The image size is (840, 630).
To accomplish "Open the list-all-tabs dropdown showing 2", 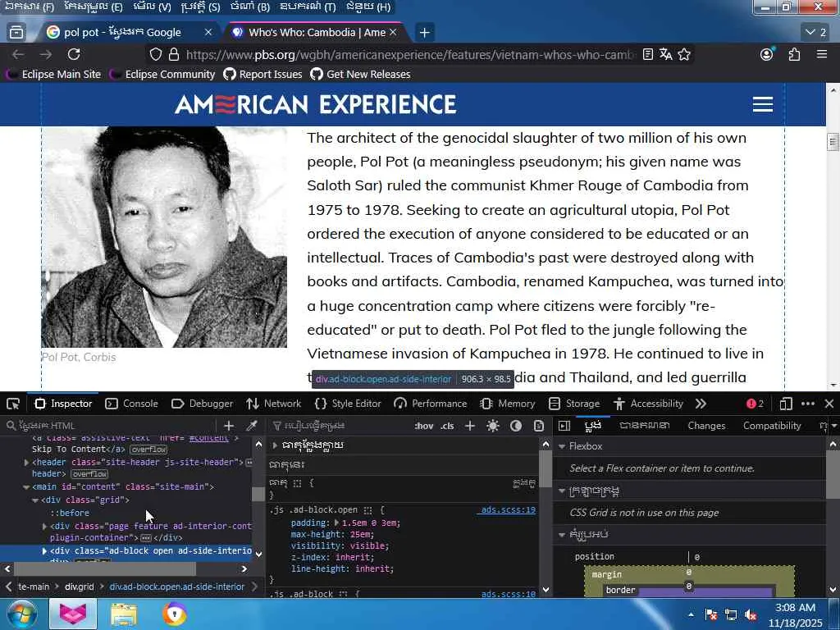I will click(x=816, y=32).
